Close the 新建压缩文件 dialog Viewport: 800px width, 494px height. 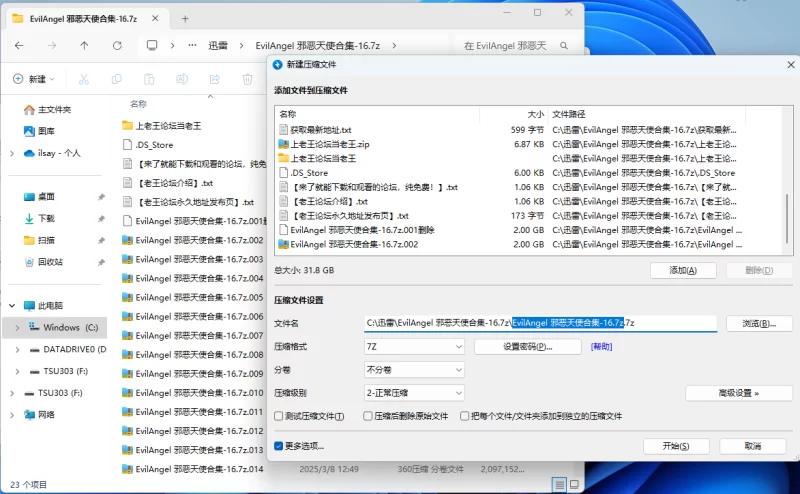pyautogui.click(x=791, y=65)
